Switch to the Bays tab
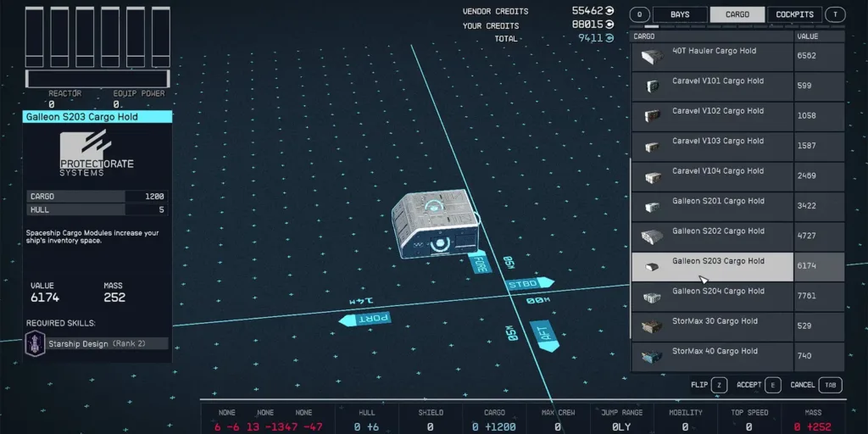The image size is (868, 434). tap(680, 14)
